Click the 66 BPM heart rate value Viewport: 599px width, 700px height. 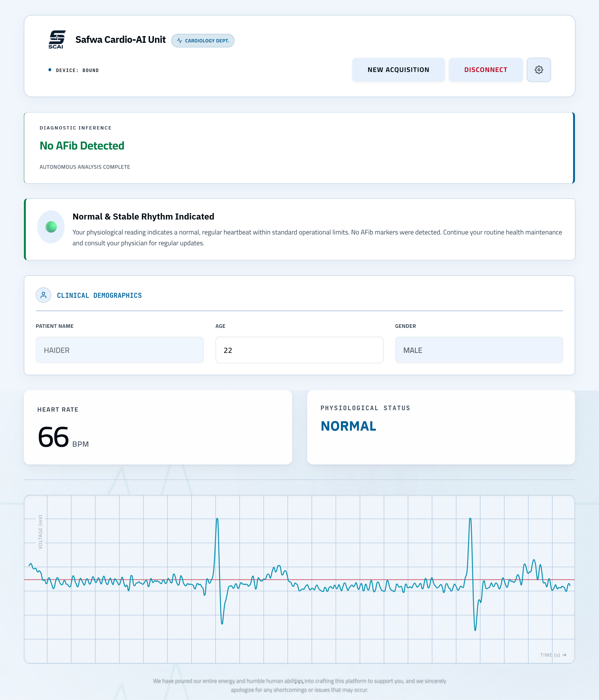[x=63, y=437]
